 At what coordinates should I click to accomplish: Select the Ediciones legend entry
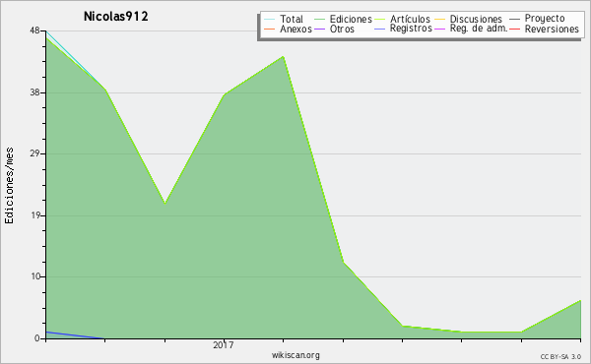coord(343,19)
